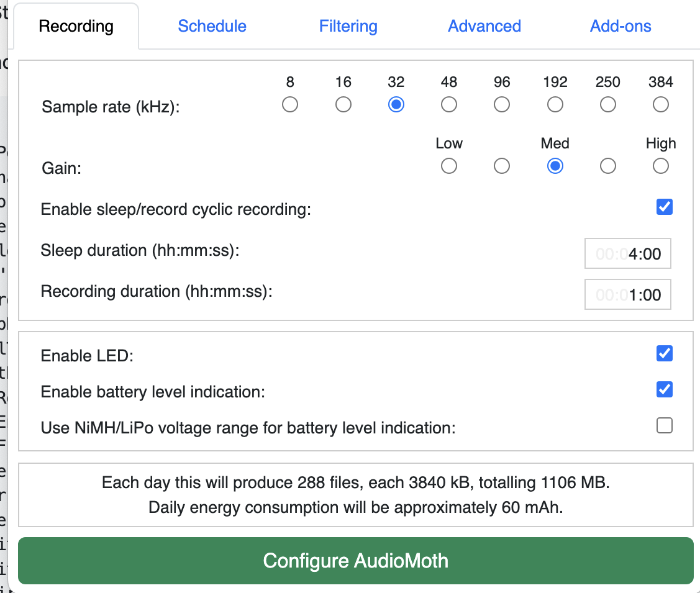Click the Sample rate (kHz) label
700x593 pixels.
coord(111,107)
